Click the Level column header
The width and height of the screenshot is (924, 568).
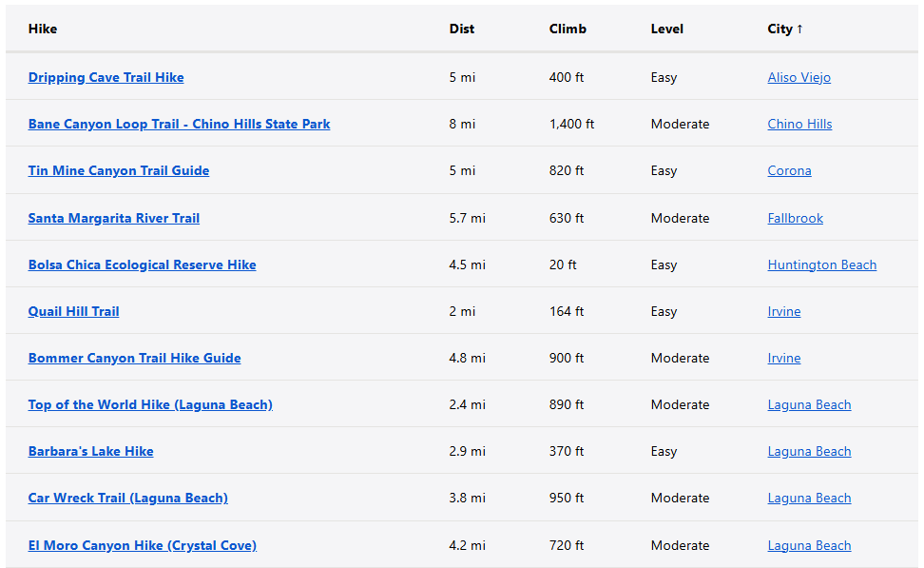point(666,29)
